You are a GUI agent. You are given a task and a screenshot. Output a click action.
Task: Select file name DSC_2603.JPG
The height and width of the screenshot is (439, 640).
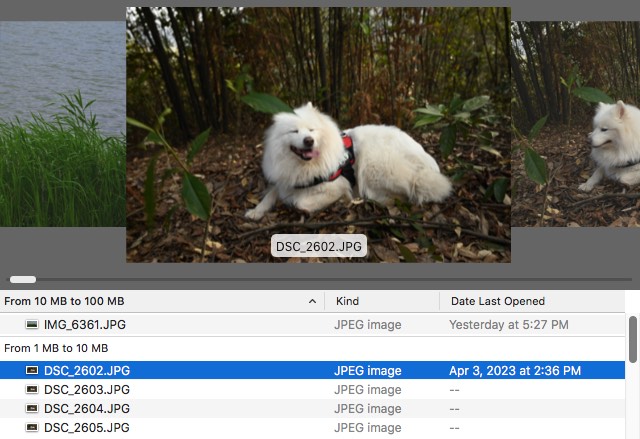click(x=87, y=389)
